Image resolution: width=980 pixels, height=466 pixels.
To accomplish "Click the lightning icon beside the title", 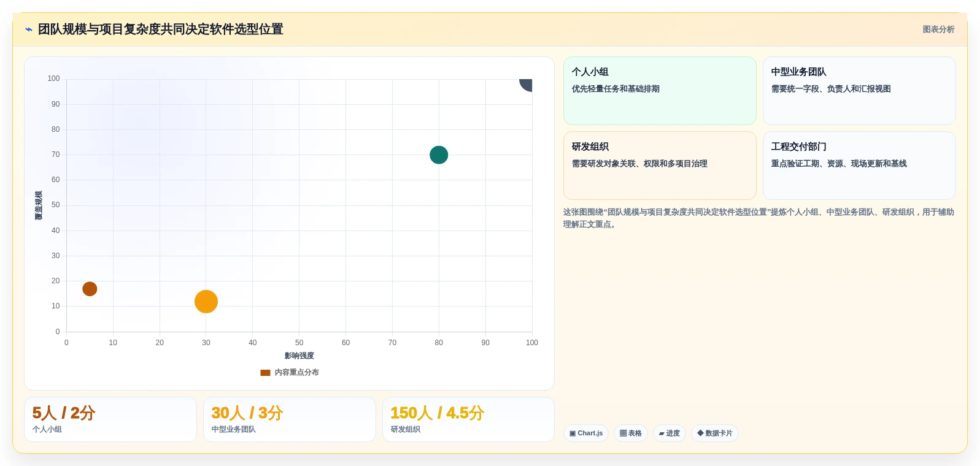I will [x=29, y=29].
